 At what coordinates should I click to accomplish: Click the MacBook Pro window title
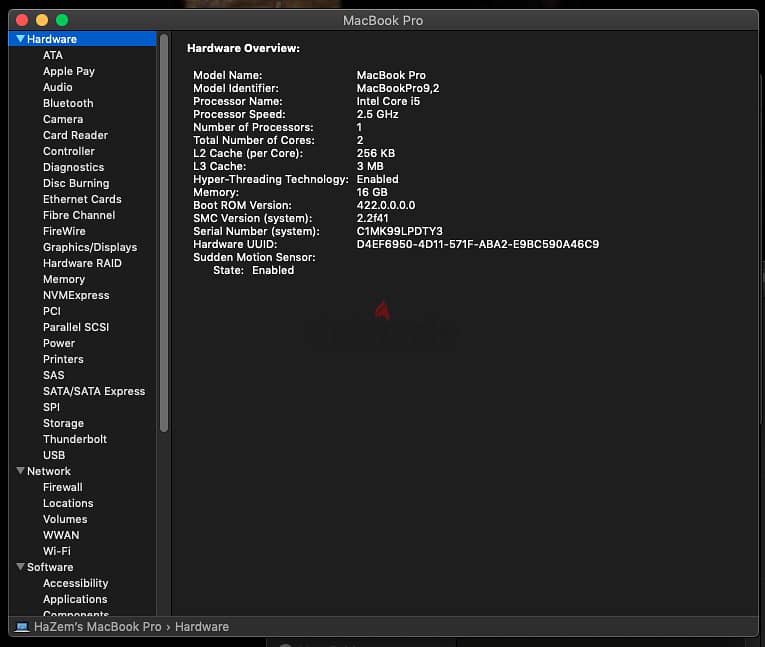click(x=383, y=20)
